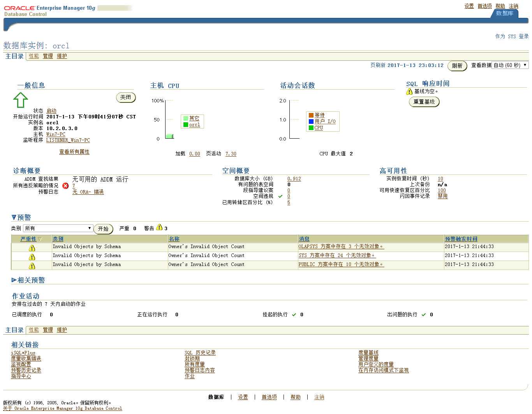Open the 查看数据 auto refresh dropdown
The height and width of the screenshot is (414, 532).
[510, 65]
